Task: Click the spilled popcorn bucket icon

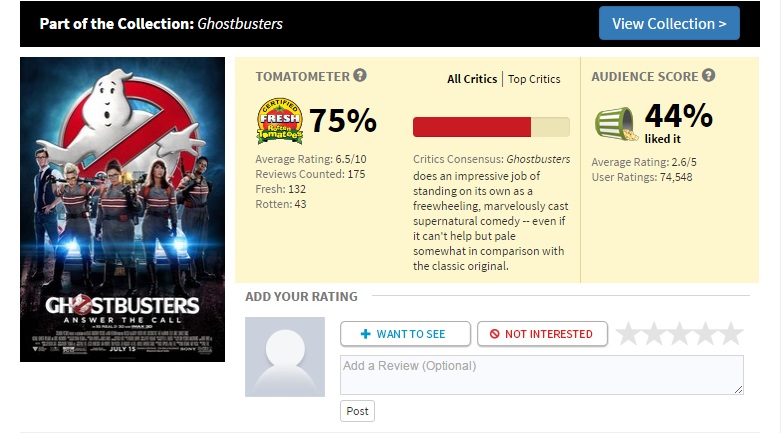Action: 616,122
